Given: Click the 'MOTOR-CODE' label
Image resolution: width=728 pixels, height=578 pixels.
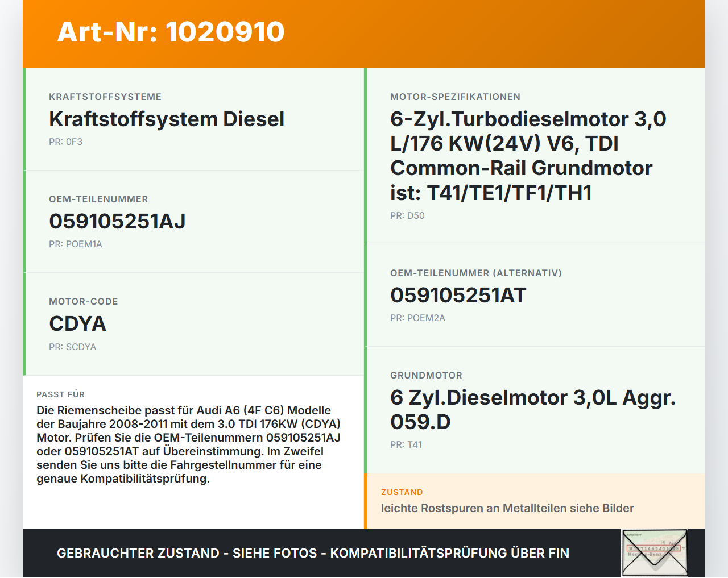Looking at the screenshot, I should pos(84,302).
